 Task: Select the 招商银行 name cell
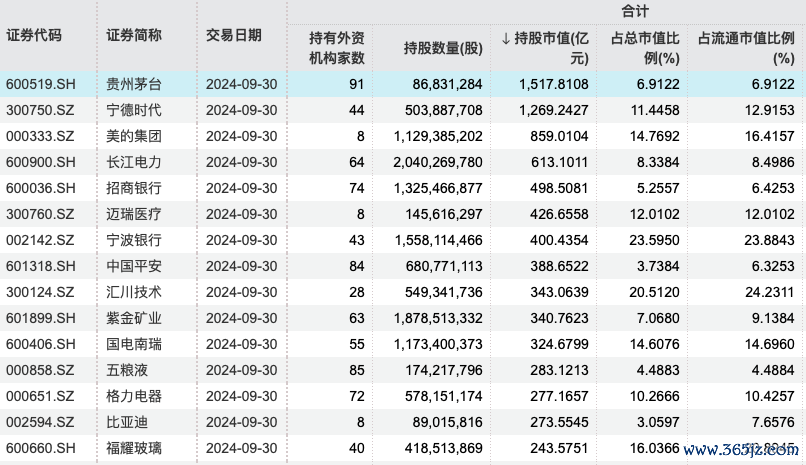[134, 188]
